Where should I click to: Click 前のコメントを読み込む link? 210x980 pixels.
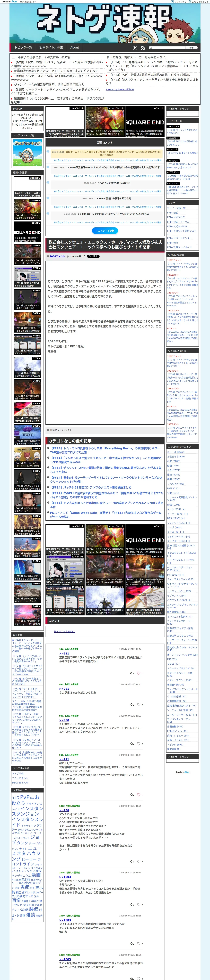(x=64, y=631)
